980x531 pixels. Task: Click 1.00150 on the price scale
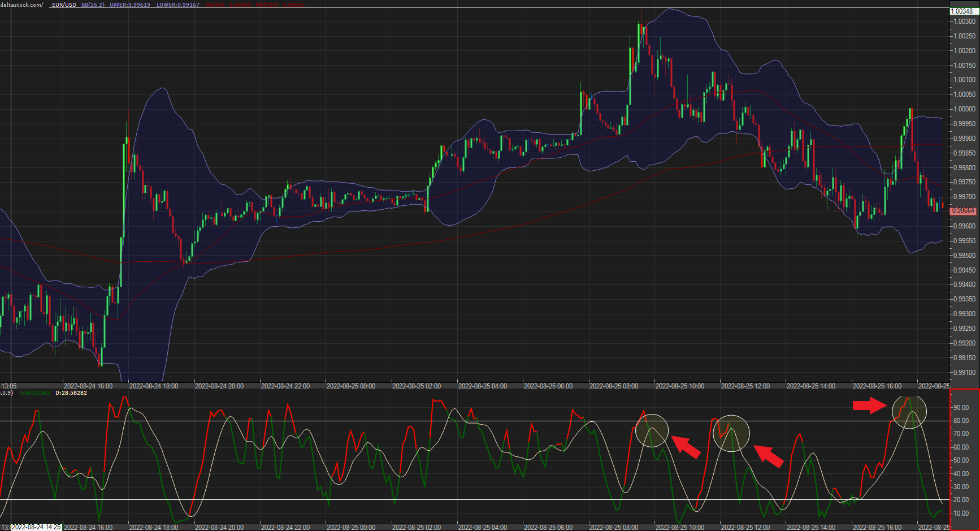pyautogui.click(x=964, y=65)
